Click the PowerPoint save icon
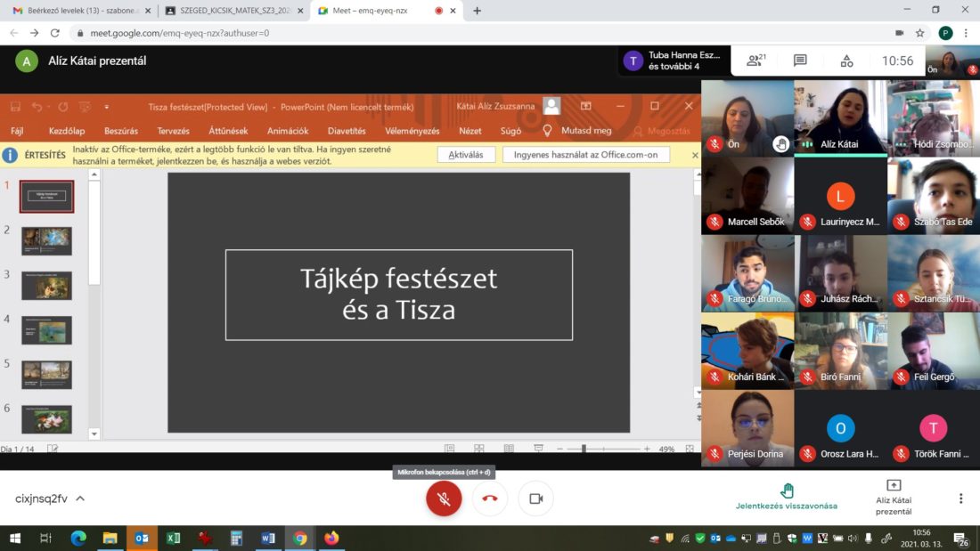 point(16,107)
